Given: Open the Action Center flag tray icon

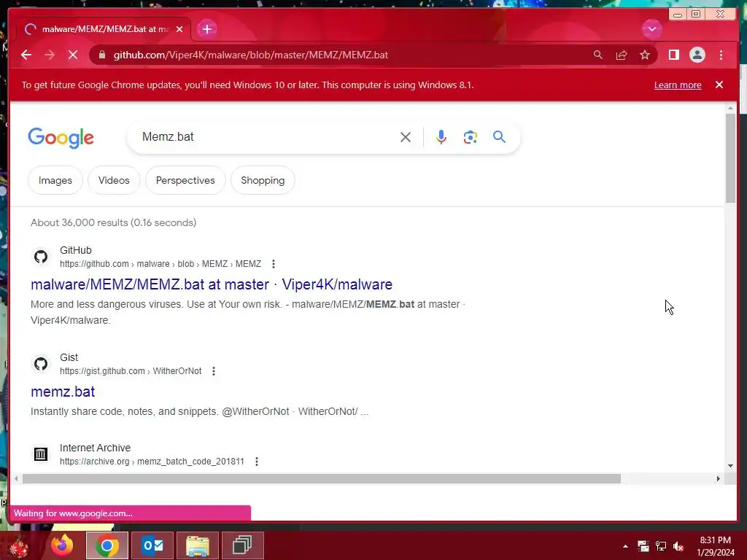Looking at the screenshot, I should pyautogui.click(x=643, y=546).
